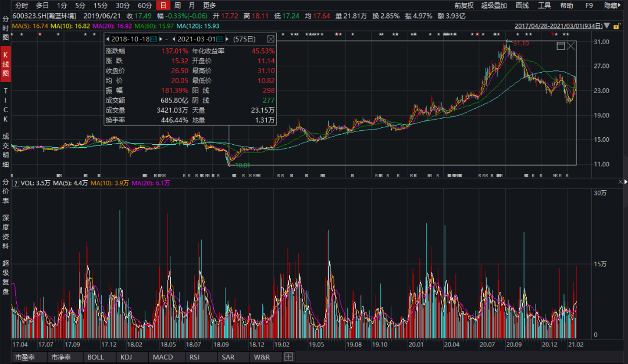628x364 pixels.
Task: Select the 5分 minute period
Action: [80, 6]
